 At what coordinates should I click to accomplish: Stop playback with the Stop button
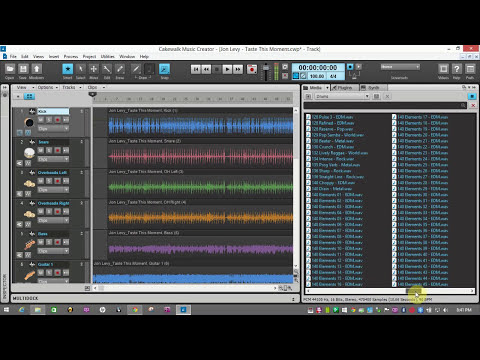pyautogui.click(x=217, y=69)
